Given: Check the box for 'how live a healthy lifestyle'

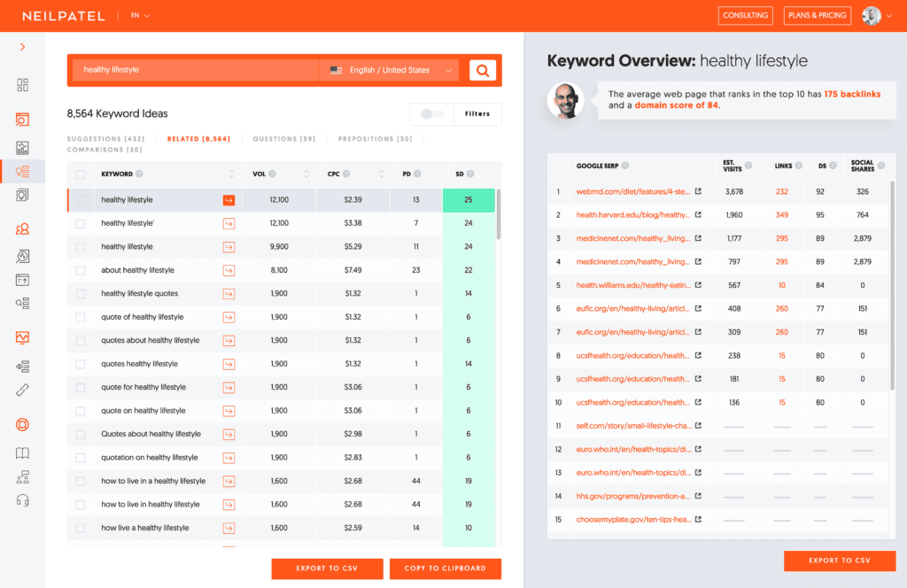Looking at the screenshot, I should pos(81,528).
